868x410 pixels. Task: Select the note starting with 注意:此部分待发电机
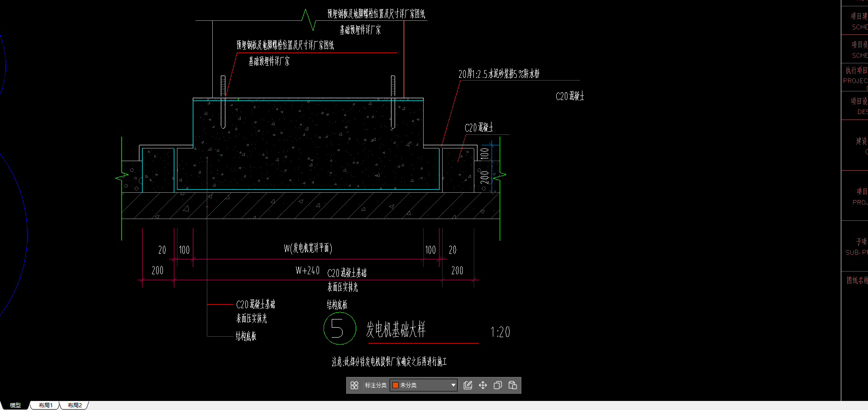[389, 362]
